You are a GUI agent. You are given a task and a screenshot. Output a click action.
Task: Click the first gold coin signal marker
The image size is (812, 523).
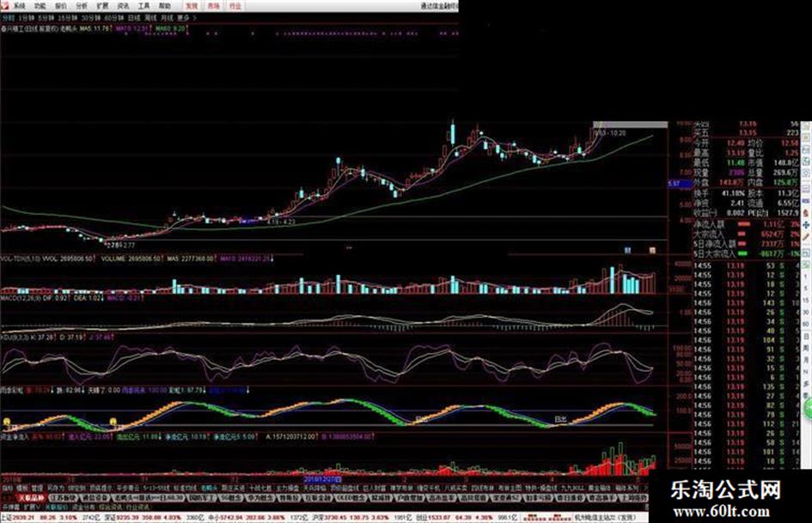[x=7, y=422]
